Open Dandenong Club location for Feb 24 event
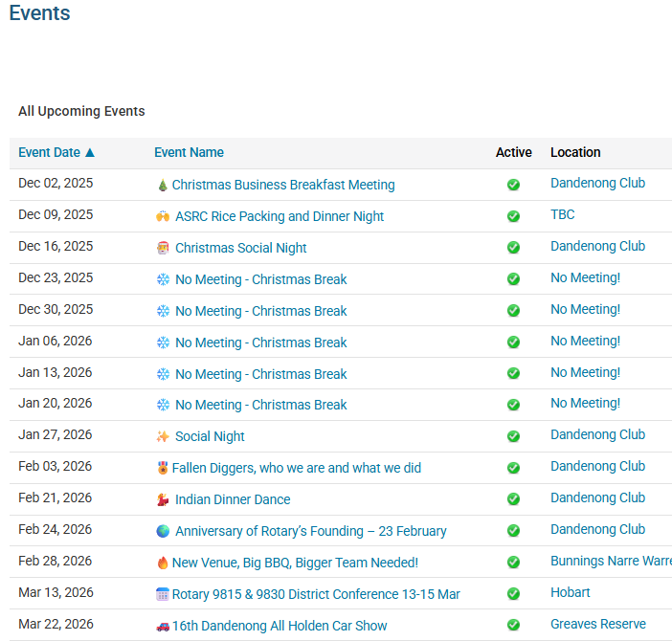The width and height of the screenshot is (672, 641). coord(598,530)
